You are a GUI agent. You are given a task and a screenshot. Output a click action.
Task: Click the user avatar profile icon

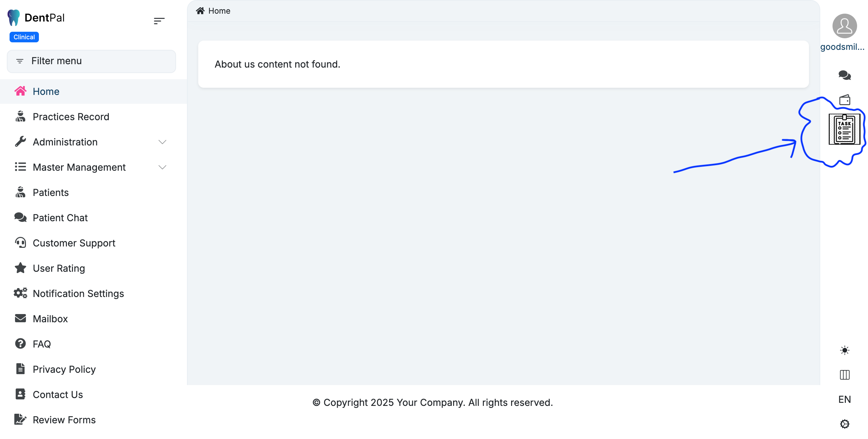coord(844,26)
